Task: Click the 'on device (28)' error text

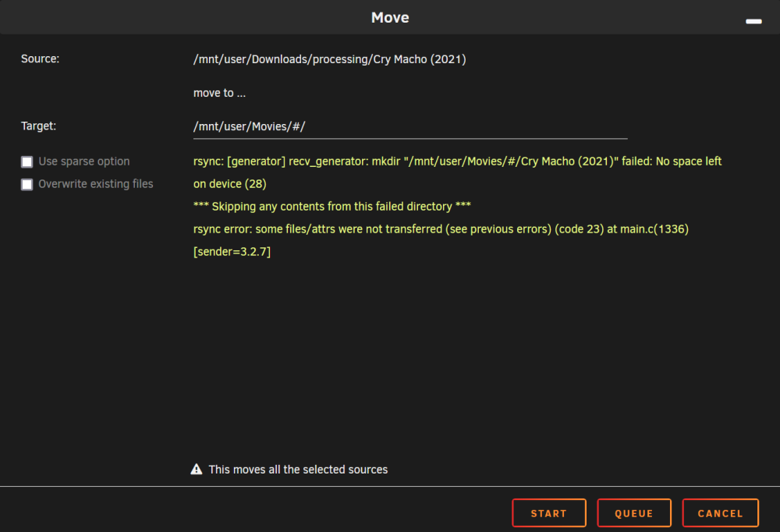Action: 230,183
